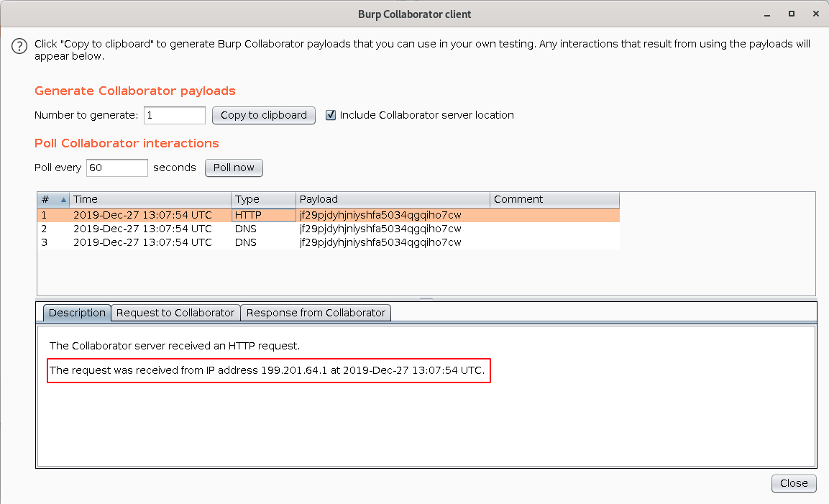The height and width of the screenshot is (504, 829).
Task: Click the payload text in row 3
Action: tap(380, 243)
